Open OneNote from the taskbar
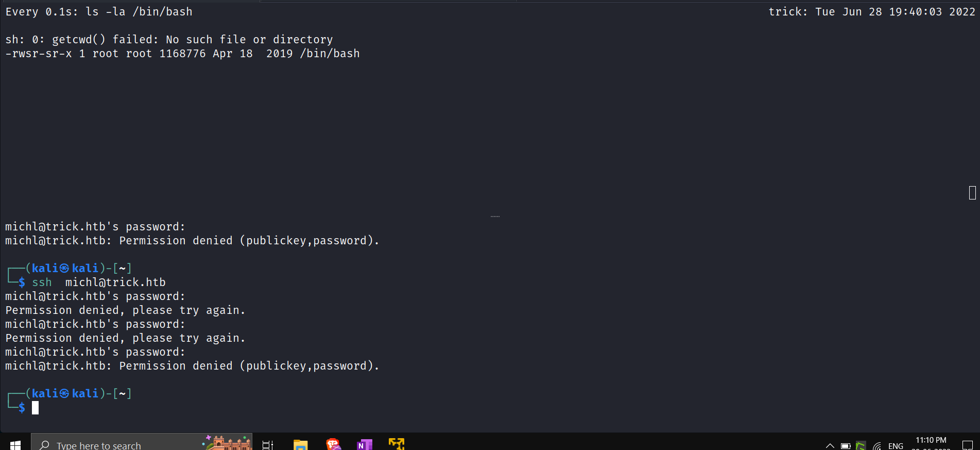The width and height of the screenshot is (980, 450). [365, 444]
